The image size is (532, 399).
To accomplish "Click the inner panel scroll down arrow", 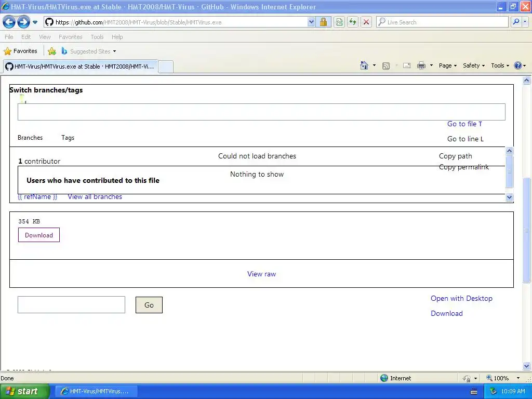I will click(x=509, y=197).
